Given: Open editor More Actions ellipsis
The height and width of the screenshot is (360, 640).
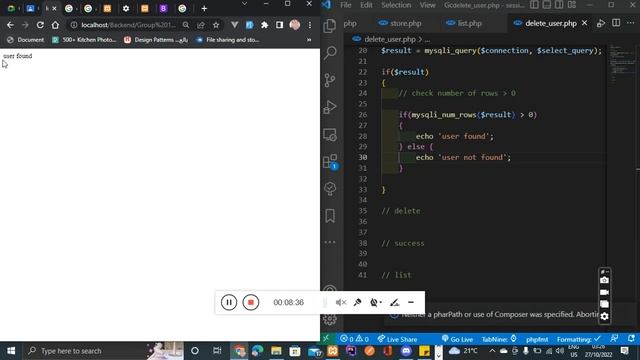Looking at the screenshot, I should [x=631, y=23].
